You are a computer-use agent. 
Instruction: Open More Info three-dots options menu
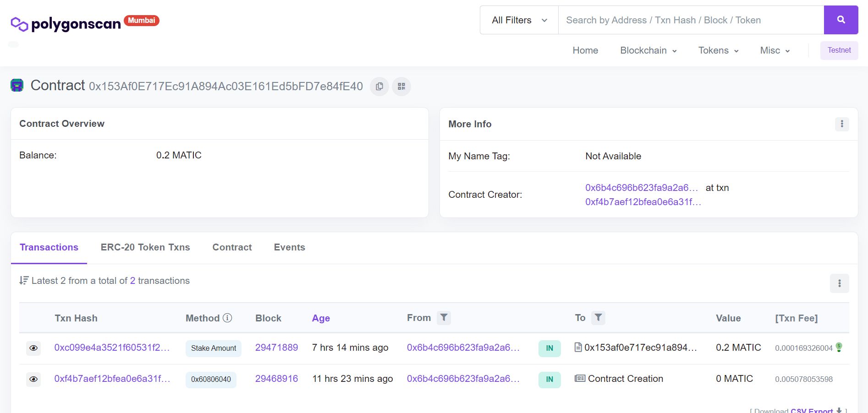[842, 124]
